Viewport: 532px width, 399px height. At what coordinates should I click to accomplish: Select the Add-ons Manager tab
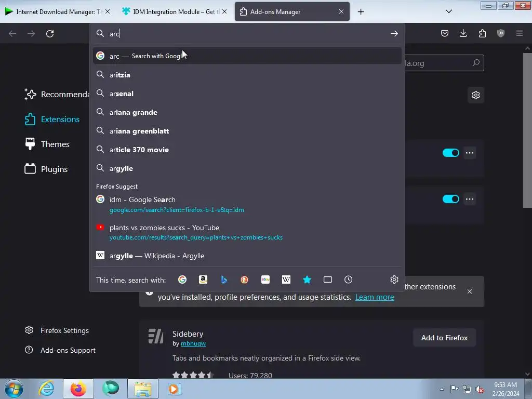coord(292,11)
